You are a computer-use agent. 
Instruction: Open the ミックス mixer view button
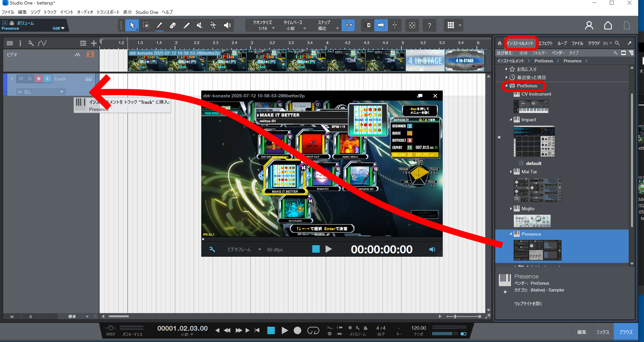[603, 332]
